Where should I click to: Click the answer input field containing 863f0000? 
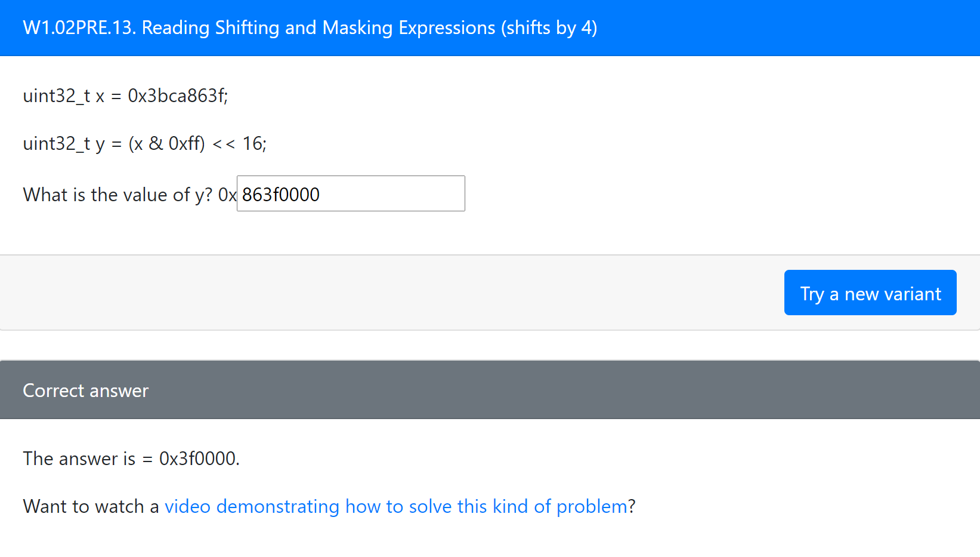[x=351, y=194]
